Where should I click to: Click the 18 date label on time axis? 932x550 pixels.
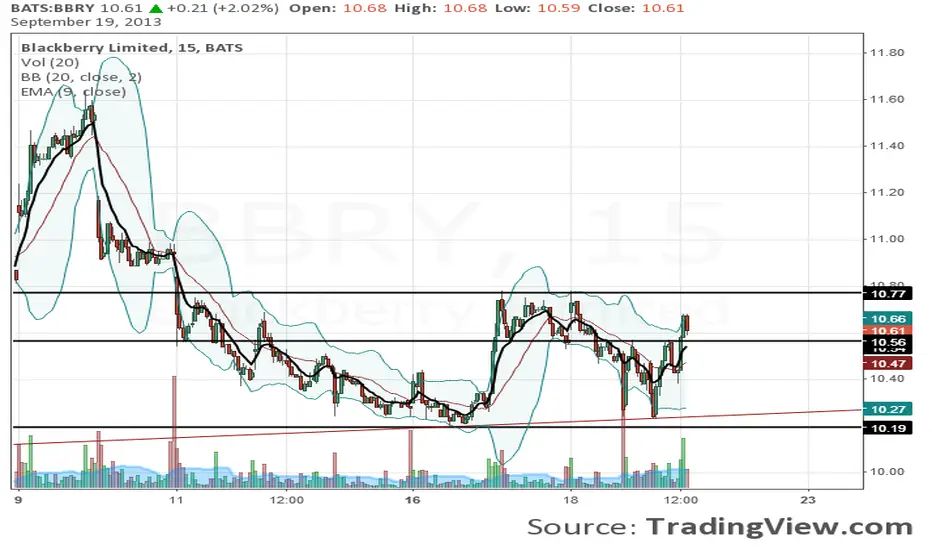pos(571,500)
